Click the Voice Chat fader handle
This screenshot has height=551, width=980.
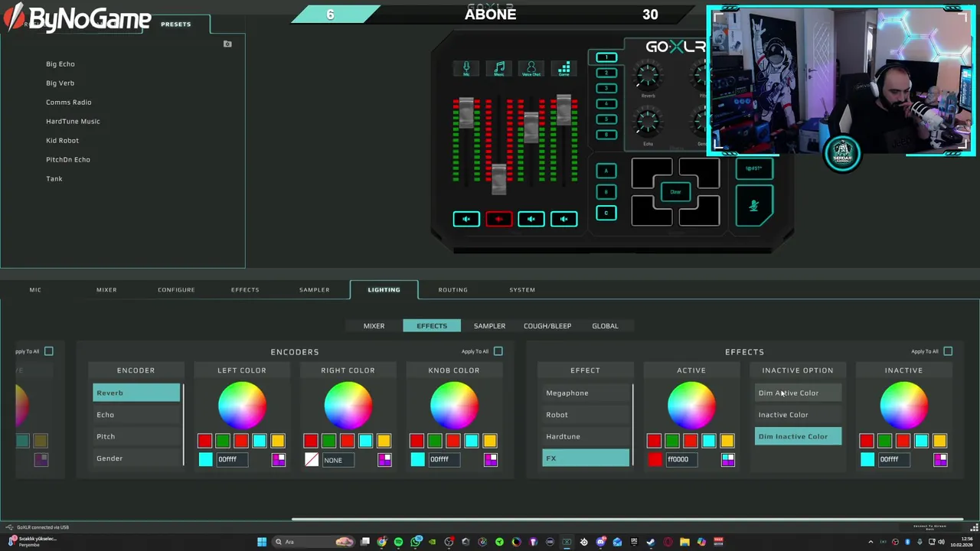point(531,128)
